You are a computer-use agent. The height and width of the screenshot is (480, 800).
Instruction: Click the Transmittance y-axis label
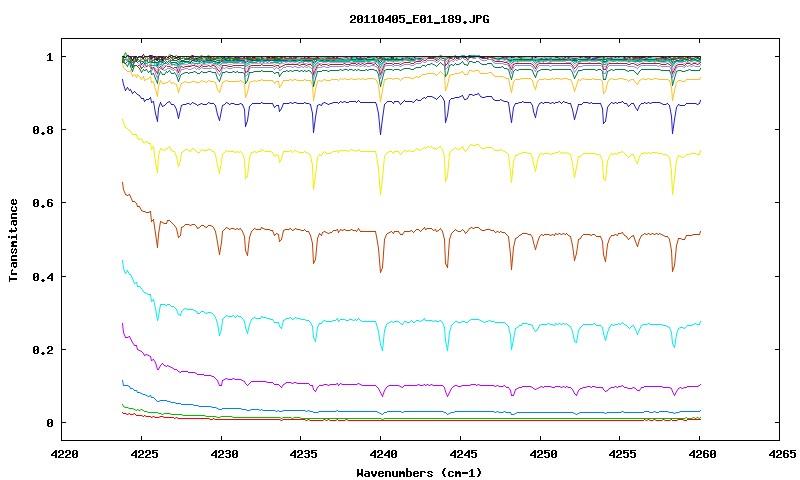tap(14, 240)
